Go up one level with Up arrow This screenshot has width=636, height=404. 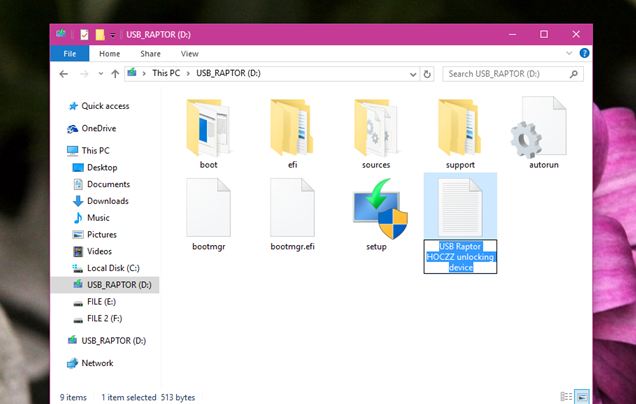pyautogui.click(x=115, y=74)
